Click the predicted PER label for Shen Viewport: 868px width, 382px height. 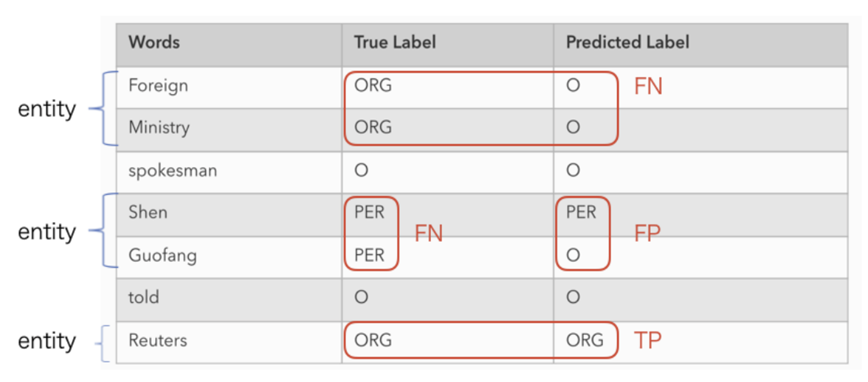click(x=581, y=212)
